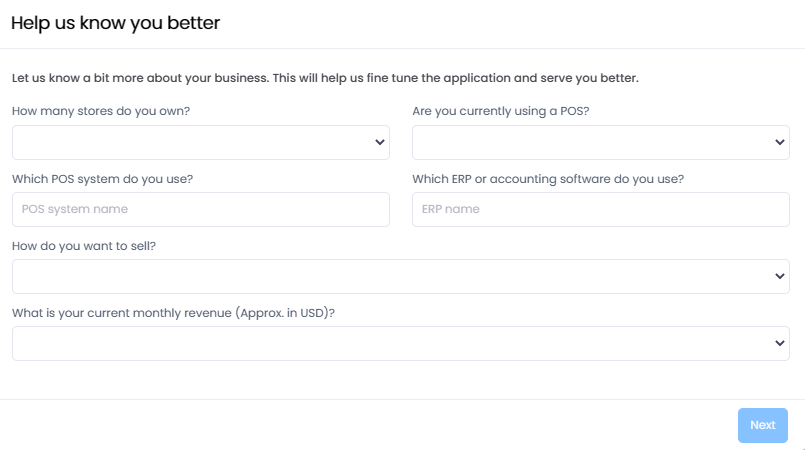Screen dimensions: 805x450
Task: Click chevron icon on POS usage dropdown
Action: pyautogui.click(x=780, y=143)
